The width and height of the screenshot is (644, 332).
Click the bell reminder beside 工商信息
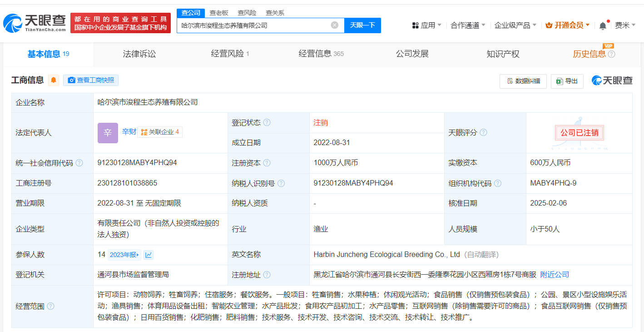54,80
